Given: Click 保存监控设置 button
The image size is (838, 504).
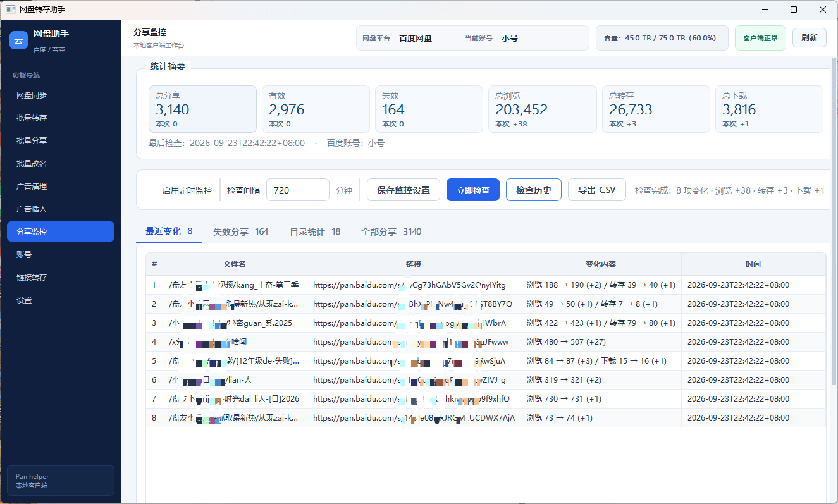Looking at the screenshot, I should point(404,190).
